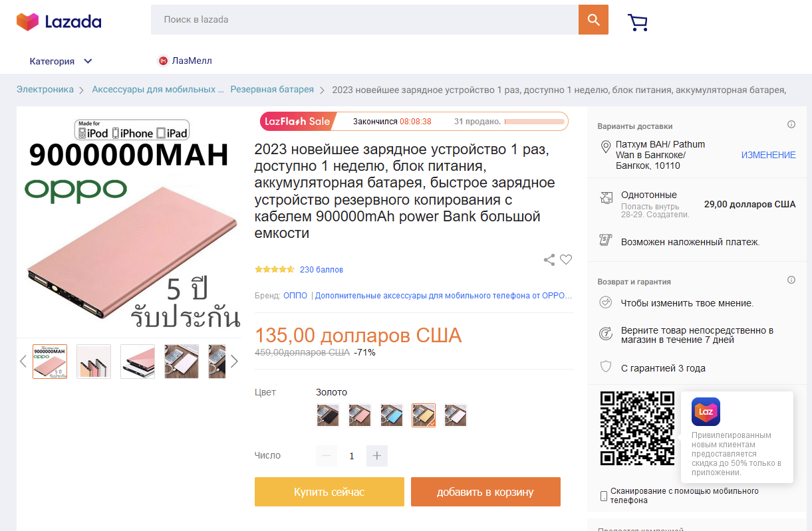812x531 pixels.
Task: Click the Купить сейчас button
Action: click(329, 492)
